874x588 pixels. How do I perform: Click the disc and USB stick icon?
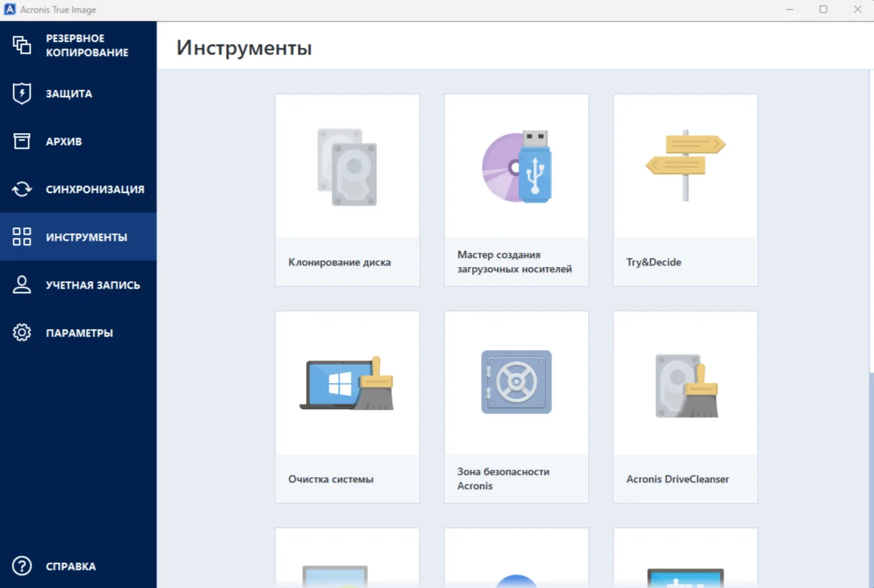pos(517,166)
